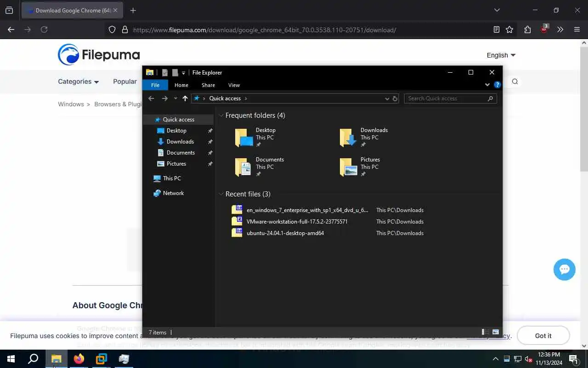Click Filepuma search magnifier icon
This screenshot has width=588, height=368.
(515, 81)
